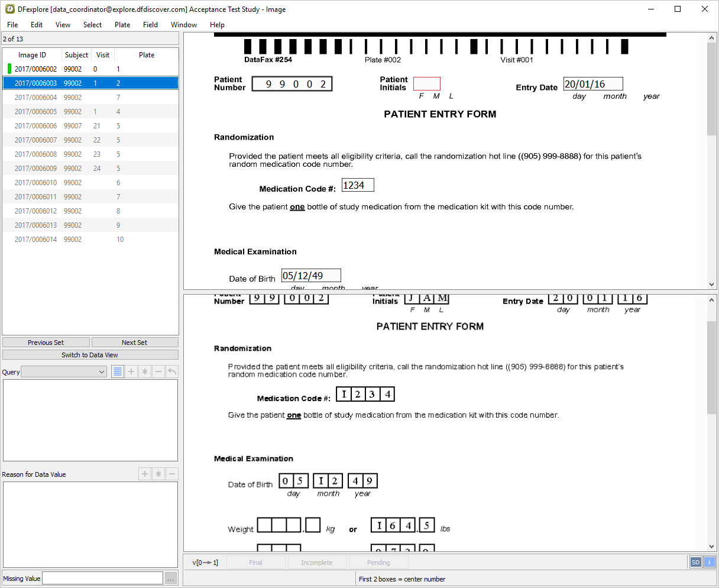Click the Next Set button
The image size is (719, 588).
tap(134, 343)
